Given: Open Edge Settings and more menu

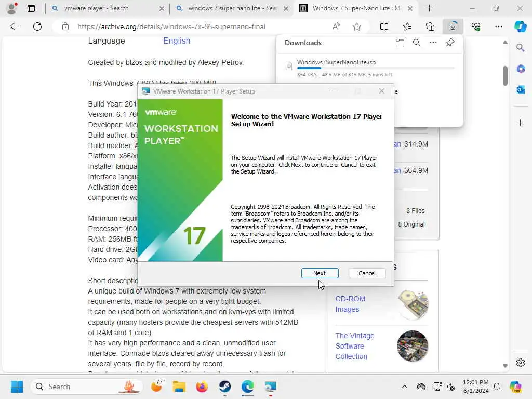Looking at the screenshot, I should (498, 26).
